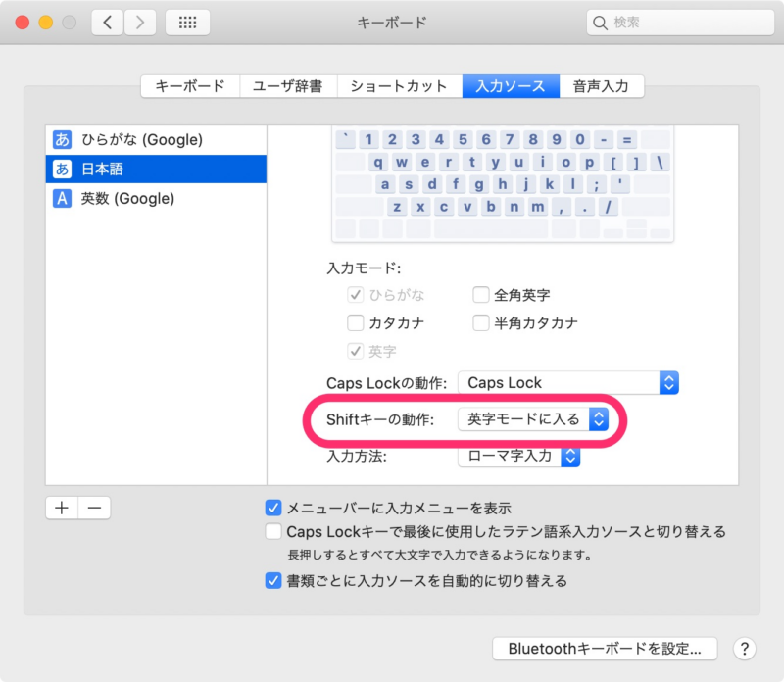Click the search magnifier icon
The width and height of the screenshot is (784, 682).
coord(600,23)
